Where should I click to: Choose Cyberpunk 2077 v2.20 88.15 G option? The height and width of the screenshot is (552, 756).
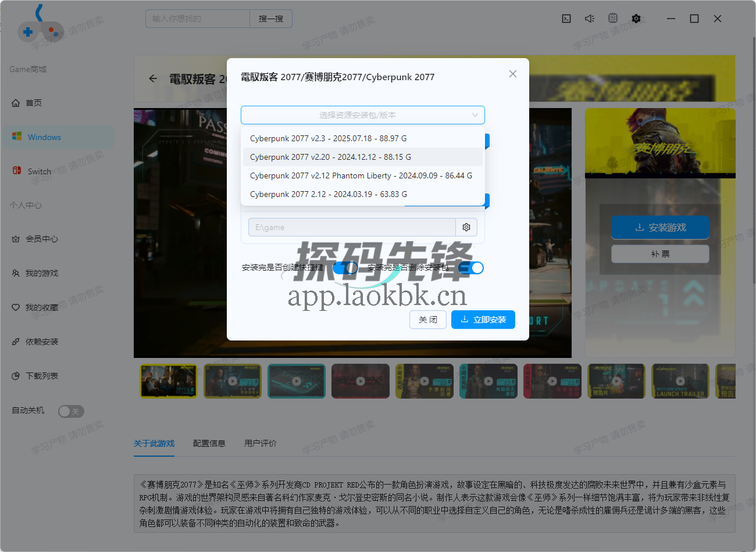click(363, 157)
